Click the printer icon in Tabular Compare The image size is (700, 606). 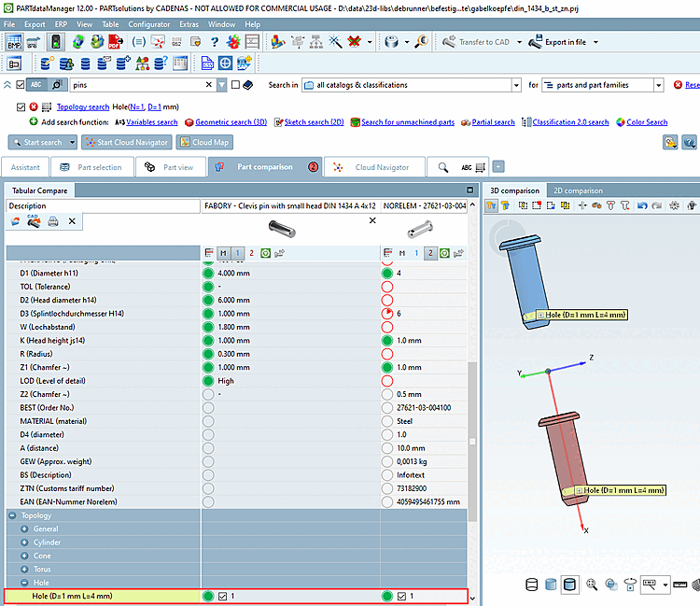(53, 221)
